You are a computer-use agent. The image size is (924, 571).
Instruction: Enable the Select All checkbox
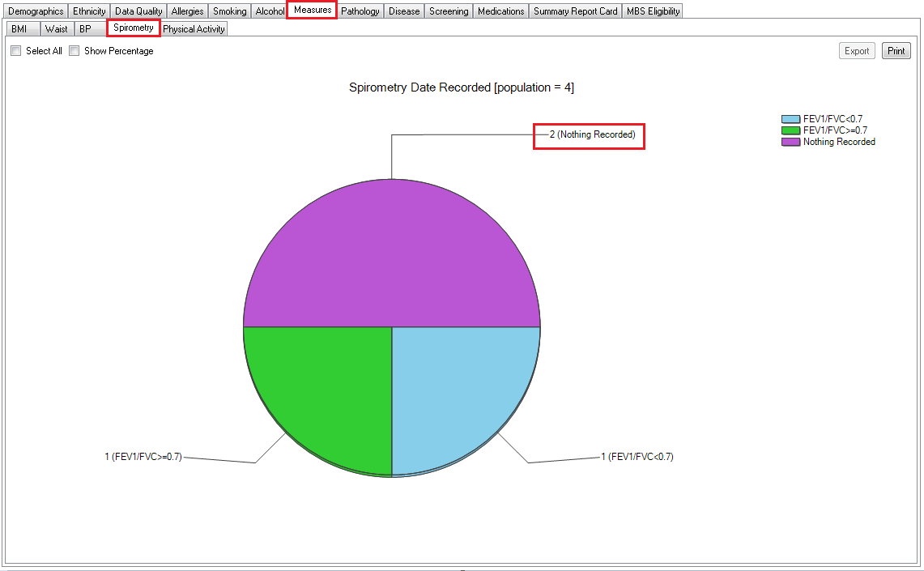(x=16, y=51)
